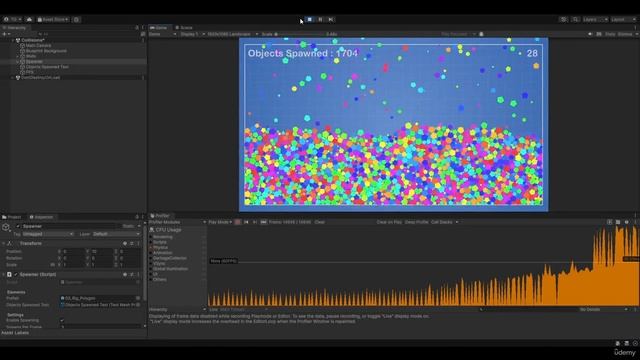Screen dimensions: 640x360
Task: Open the cloud services icon
Action: coord(29,19)
